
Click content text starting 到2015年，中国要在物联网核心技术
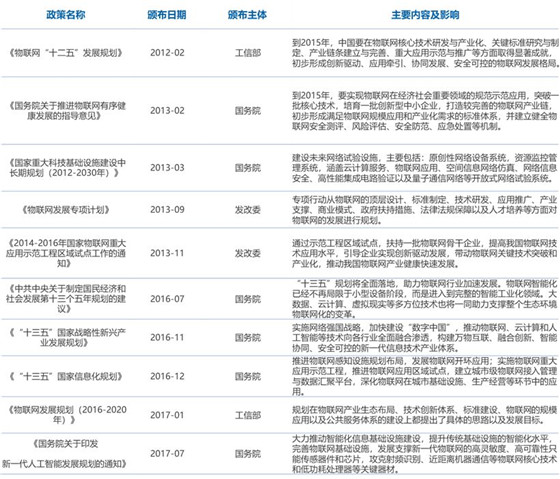(x=425, y=53)
